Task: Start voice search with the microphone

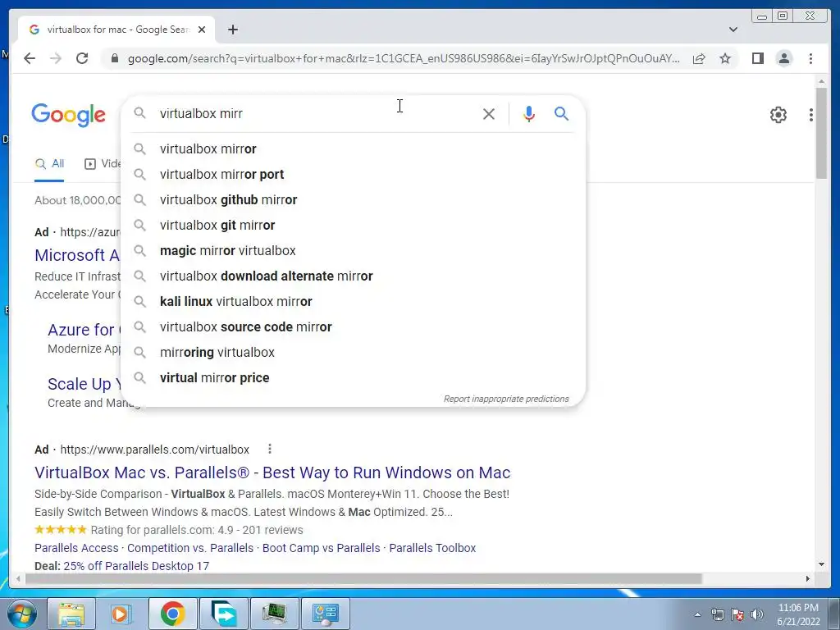Action: 529,113
